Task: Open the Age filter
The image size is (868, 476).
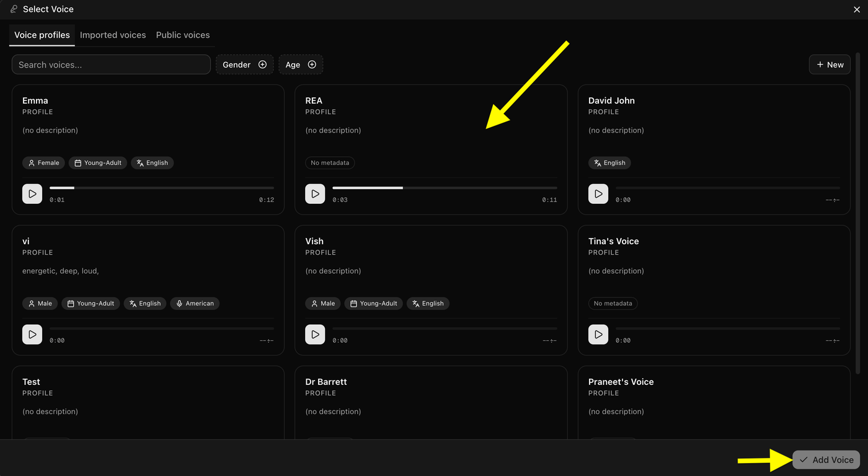Action: point(301,64)
